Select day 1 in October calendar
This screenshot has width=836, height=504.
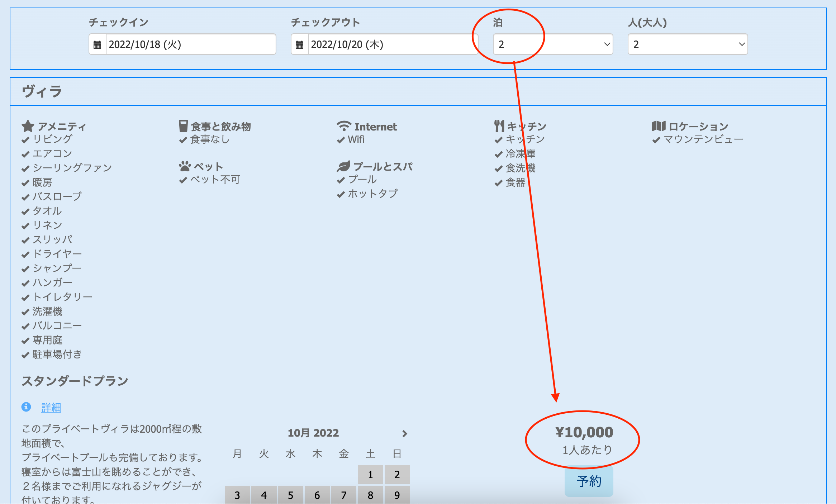pyautogui.click(x=370, y=475)
